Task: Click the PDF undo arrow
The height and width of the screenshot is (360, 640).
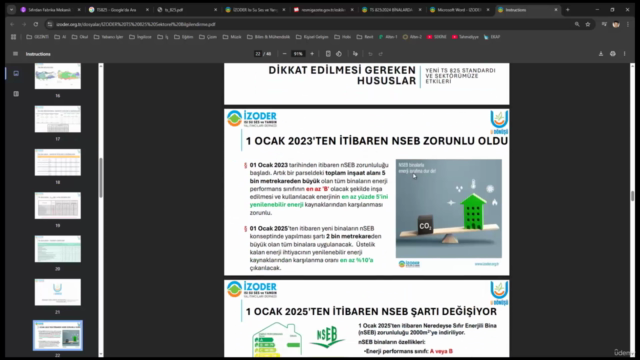Action: (370, 54)
